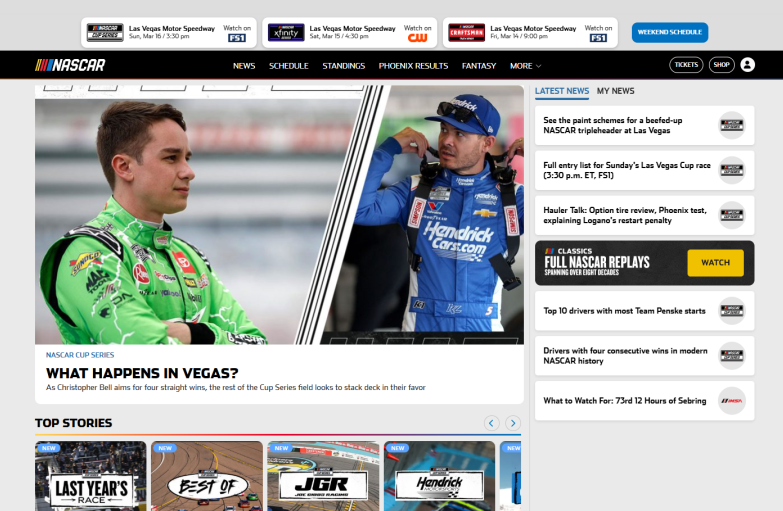
Task: Open Top 10 drivers Team Penske starts article
Action: point(644,311)
